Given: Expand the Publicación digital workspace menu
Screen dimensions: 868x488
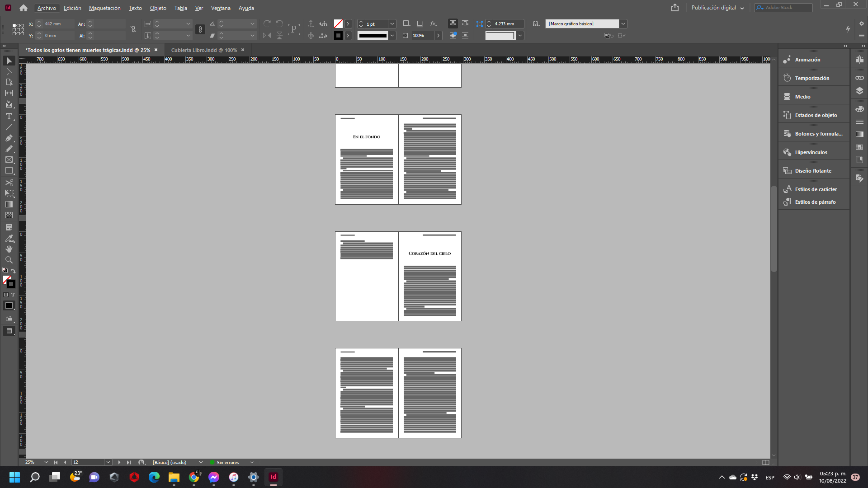Looking at the screenshot, I should click(718, 8).
